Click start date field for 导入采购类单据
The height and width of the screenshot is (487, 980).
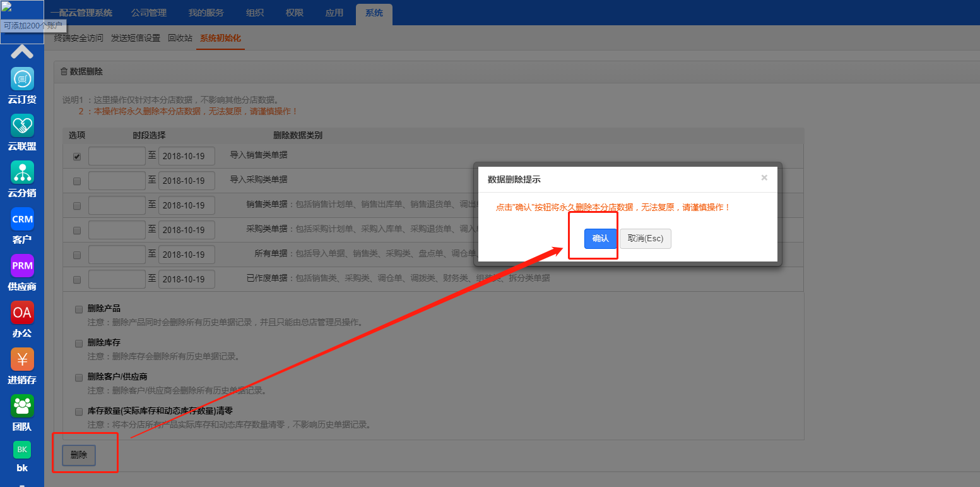(x=117, y=181)
